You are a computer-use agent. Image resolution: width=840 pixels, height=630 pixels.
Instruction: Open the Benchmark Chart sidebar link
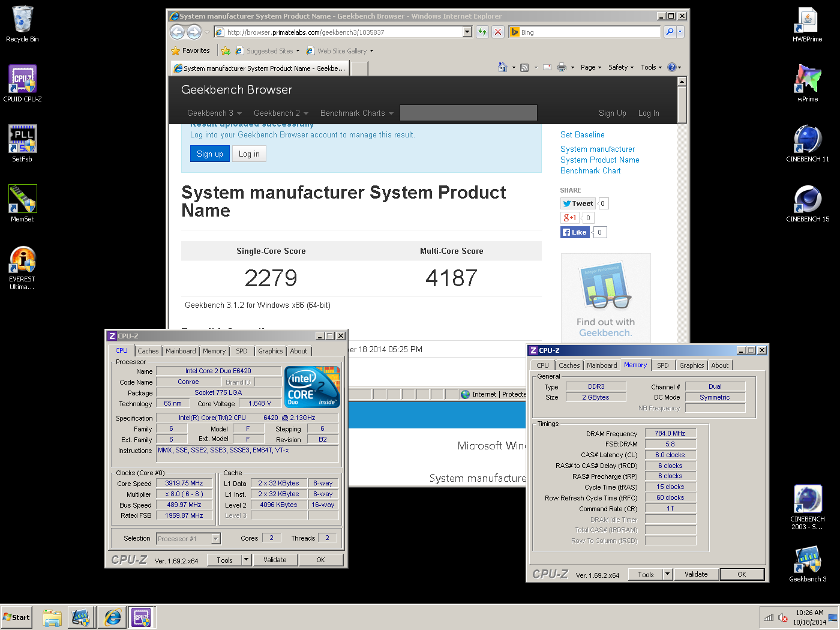point(590,171)
